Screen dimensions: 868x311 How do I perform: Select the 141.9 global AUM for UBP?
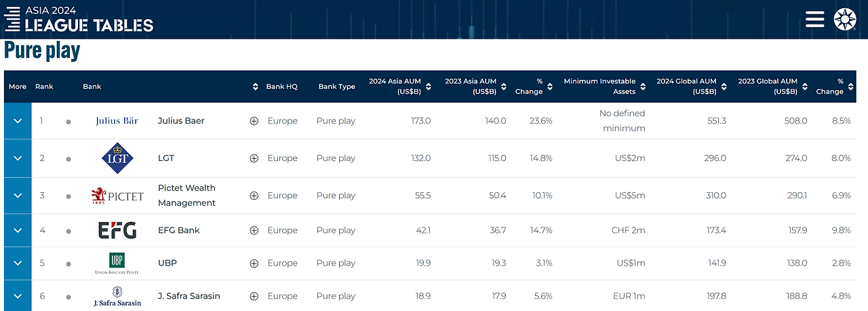coord(717,263)
